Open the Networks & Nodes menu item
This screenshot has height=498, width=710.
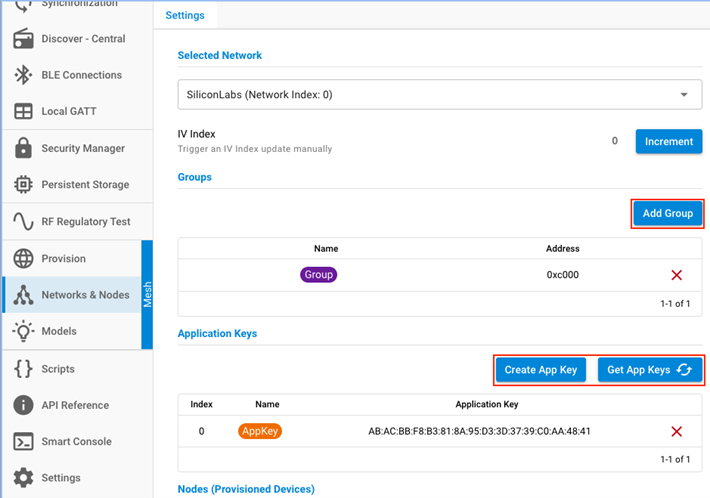pyautogui.click(x=85, y=295)
